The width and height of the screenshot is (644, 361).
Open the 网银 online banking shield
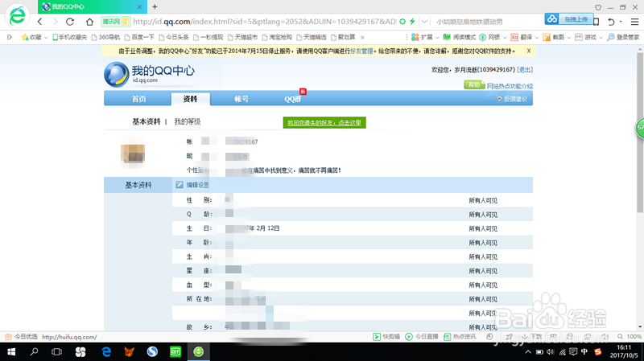(x=483, y=37)
